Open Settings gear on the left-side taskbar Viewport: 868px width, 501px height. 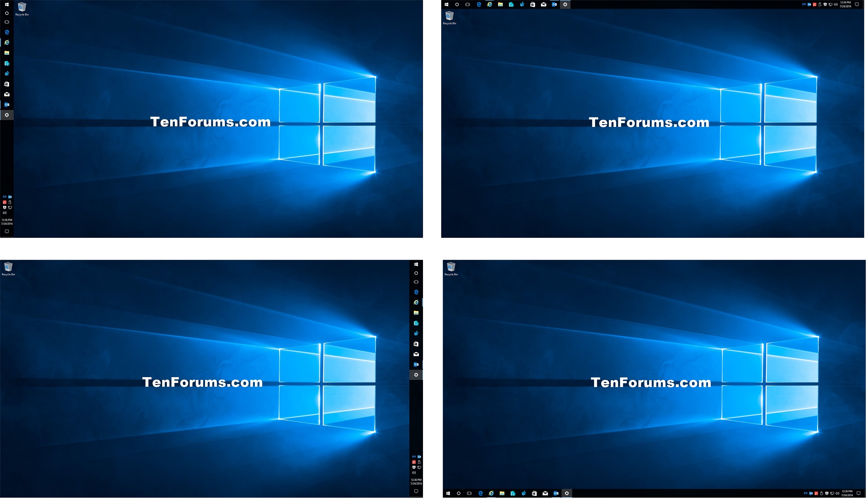pyautogui.click(x=7, y=115)
